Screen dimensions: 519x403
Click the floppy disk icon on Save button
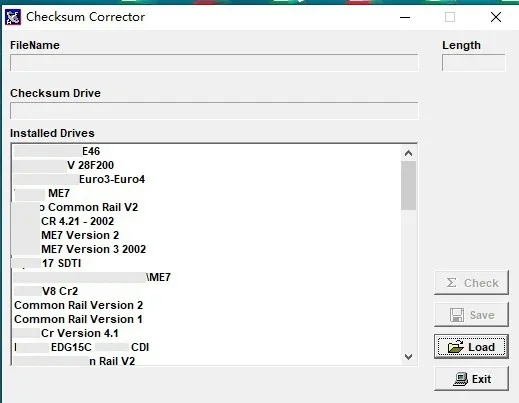[x=457, y=315]
